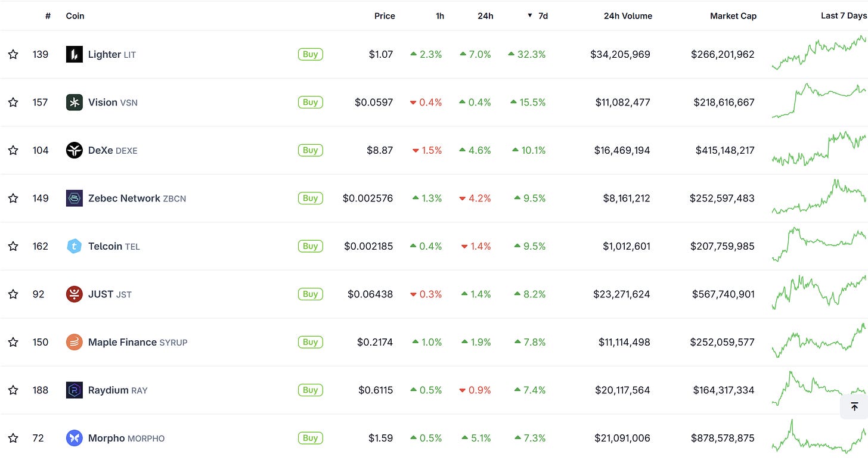Open the Zebec Network ZBCN page
The width and height of the screenshot is (868, 460).
pos(137,198)
